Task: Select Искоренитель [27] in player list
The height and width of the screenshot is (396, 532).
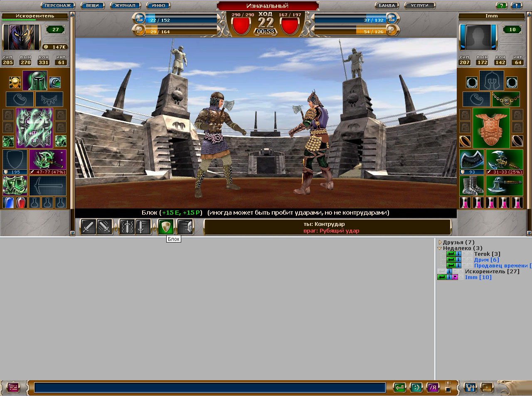Action: (x=492, y=271)
